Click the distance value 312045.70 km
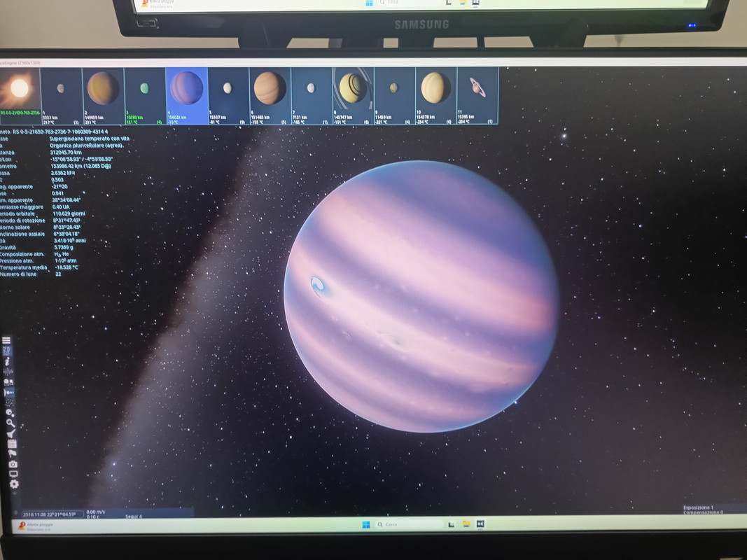This screenshot has width=747, height=560. 66,153
